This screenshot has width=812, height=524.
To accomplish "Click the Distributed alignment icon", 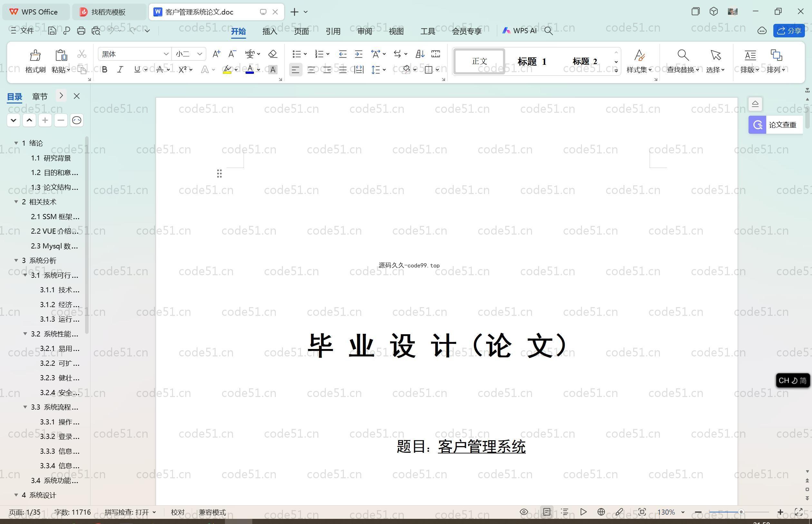I will click(359, 70).
